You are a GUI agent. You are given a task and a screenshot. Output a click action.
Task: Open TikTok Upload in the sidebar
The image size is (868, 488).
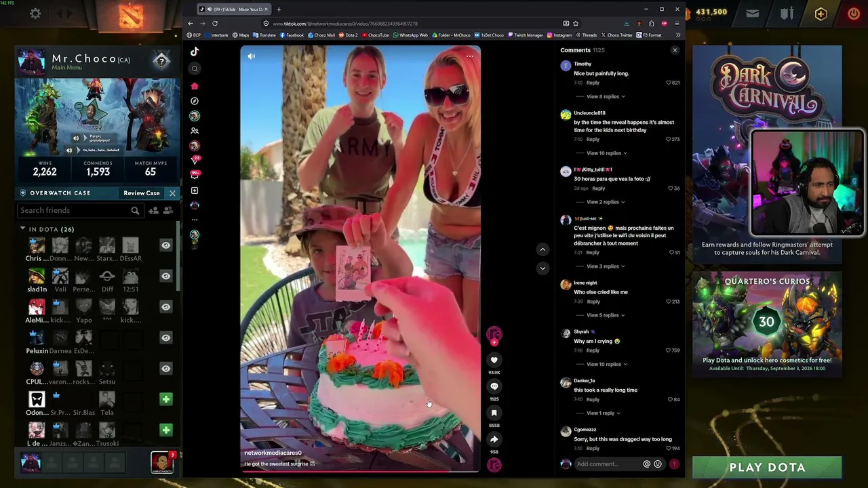(x=195, y=190)
